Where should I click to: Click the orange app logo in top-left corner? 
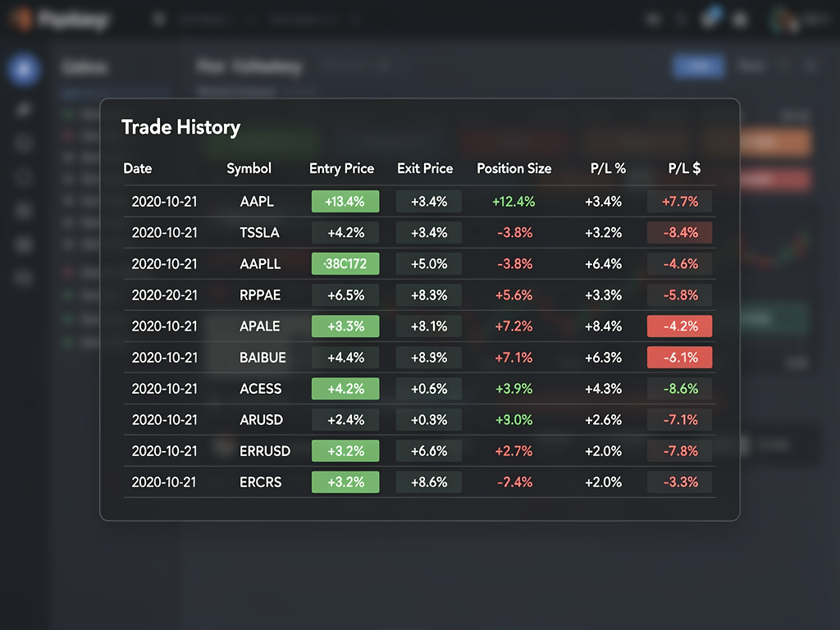click(22, 19)
